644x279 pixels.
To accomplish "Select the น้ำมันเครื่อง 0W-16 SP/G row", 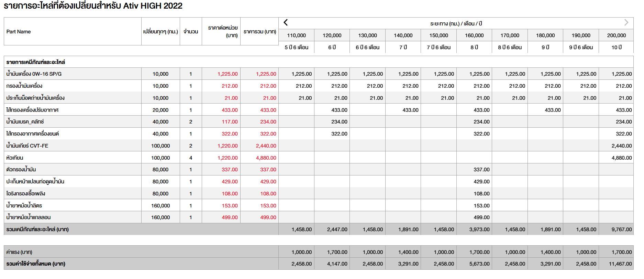I will [x=34, y=74].
